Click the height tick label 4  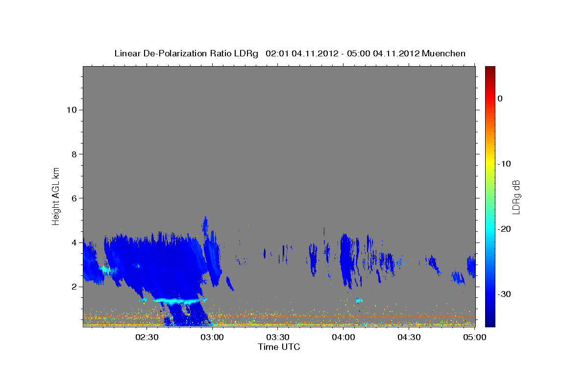74,243
